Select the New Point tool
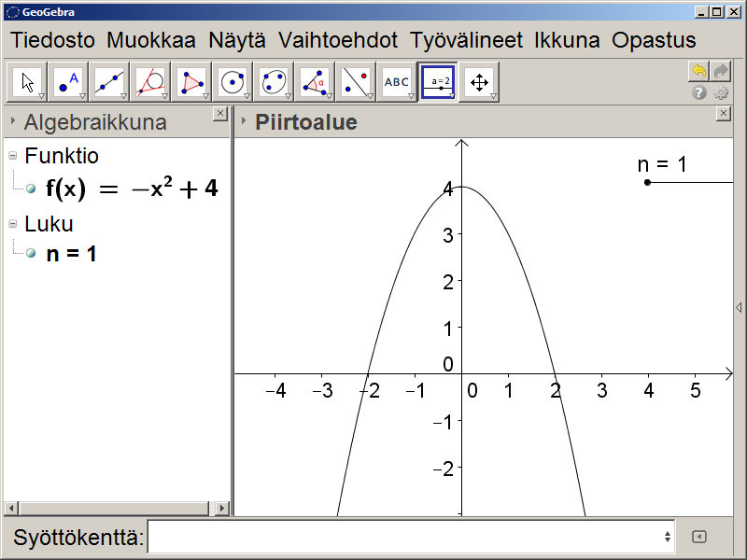 tap(68, 82)
